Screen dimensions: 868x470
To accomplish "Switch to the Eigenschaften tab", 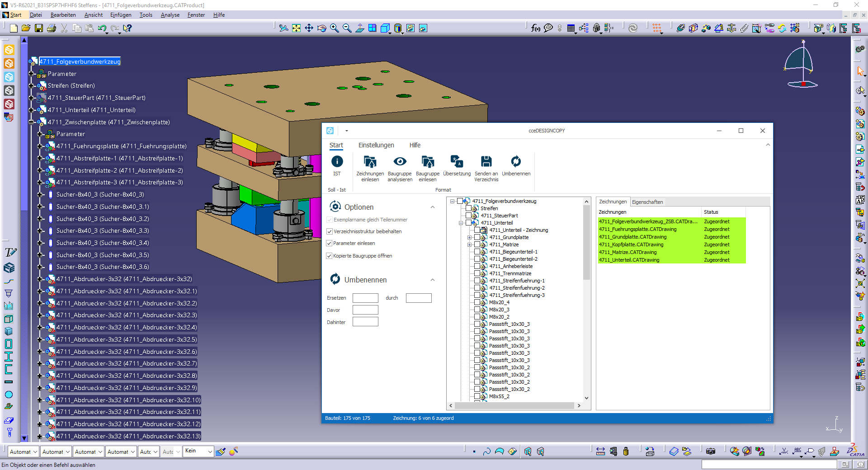I will pyautogui.click(x=647, y=202).
